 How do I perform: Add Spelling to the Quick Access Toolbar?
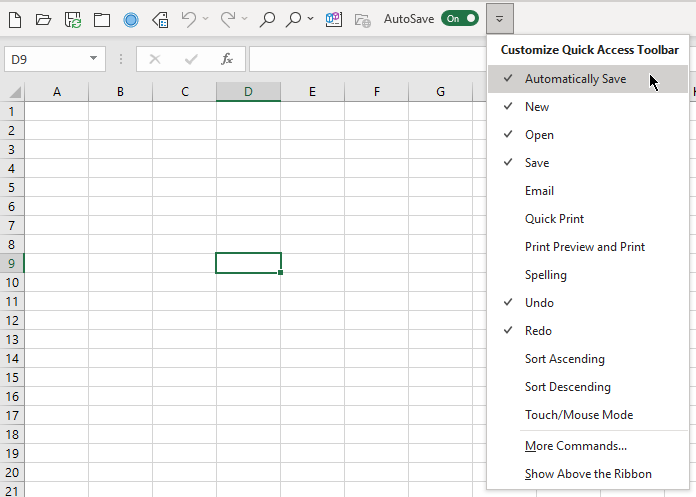click(x=588, y=275)
